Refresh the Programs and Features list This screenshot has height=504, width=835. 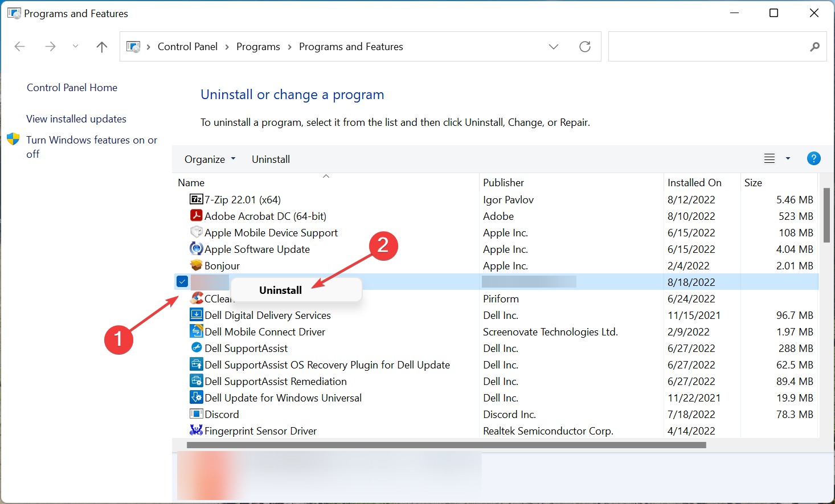585,47
